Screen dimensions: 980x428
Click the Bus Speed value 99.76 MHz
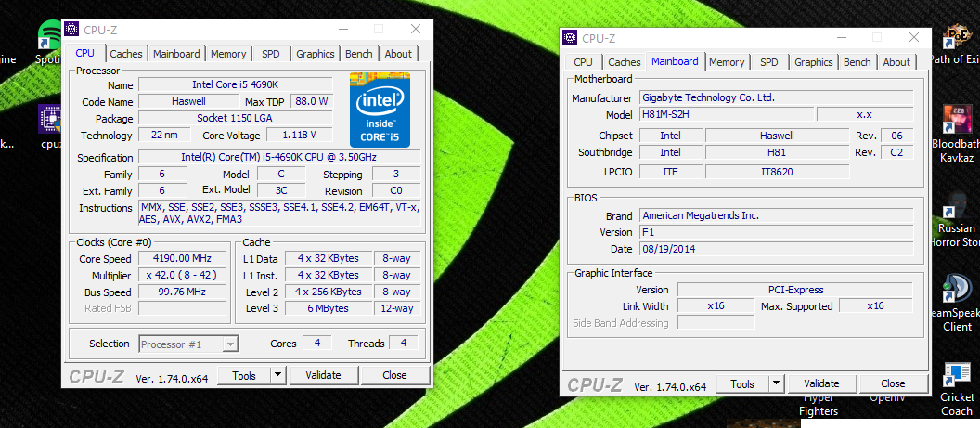182,292
